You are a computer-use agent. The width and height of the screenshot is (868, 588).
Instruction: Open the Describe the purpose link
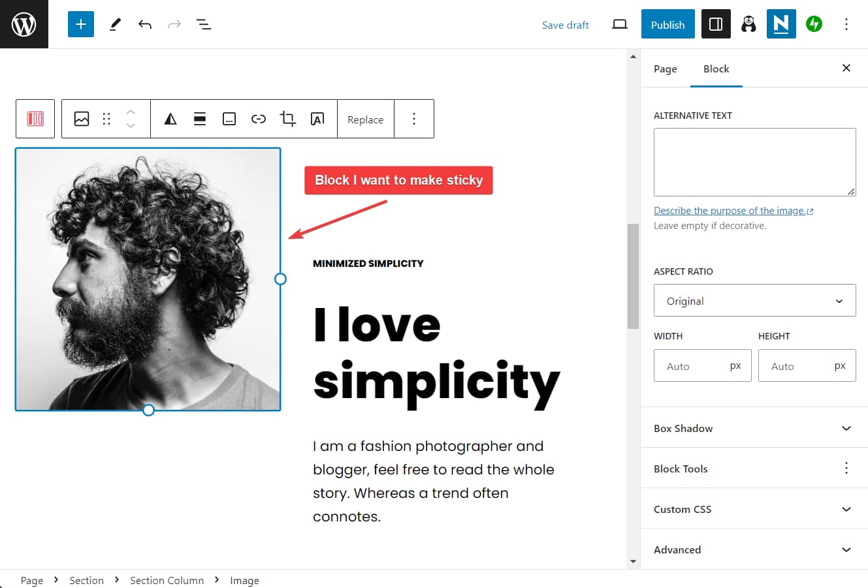coord(730,210)
